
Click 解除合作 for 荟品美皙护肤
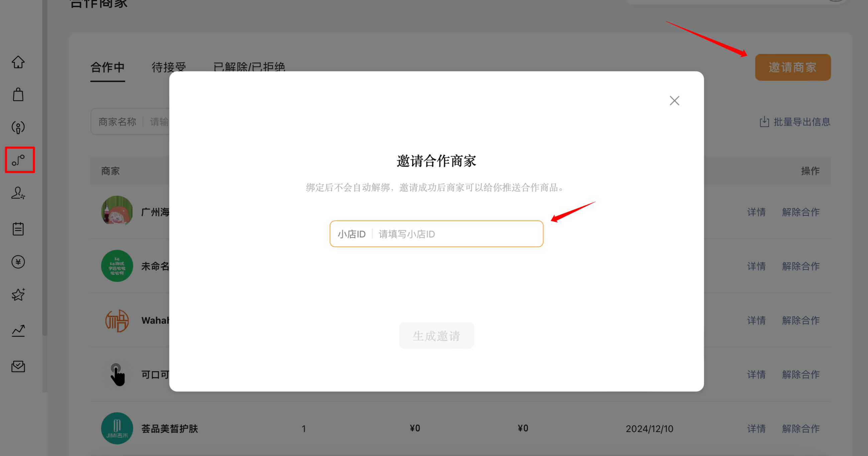(x=800, y=428)
